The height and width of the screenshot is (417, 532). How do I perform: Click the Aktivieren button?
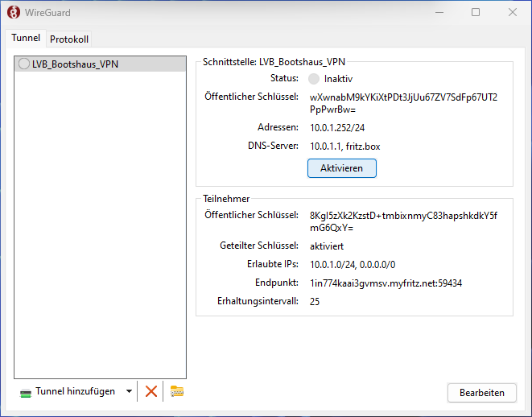pos(342,168)
